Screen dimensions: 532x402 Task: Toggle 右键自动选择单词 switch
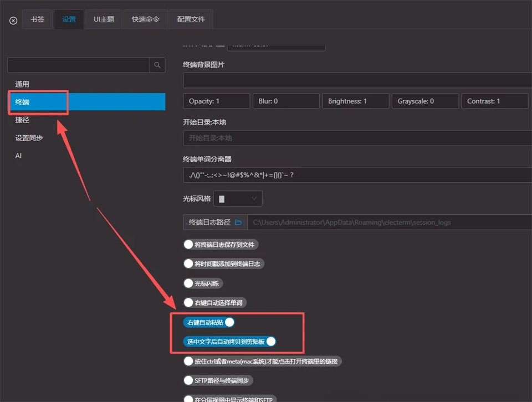(x=215, y=303)
